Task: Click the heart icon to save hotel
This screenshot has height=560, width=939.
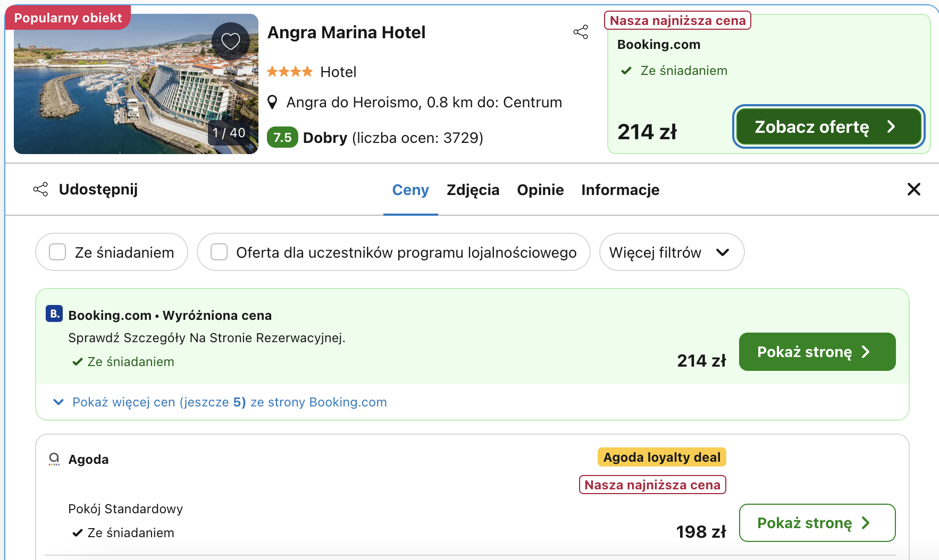Action: click(x=231, y=40)
